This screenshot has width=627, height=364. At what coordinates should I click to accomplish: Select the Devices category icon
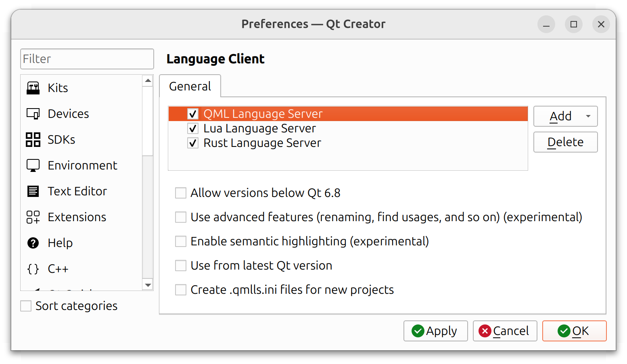[x=33, y=114]
